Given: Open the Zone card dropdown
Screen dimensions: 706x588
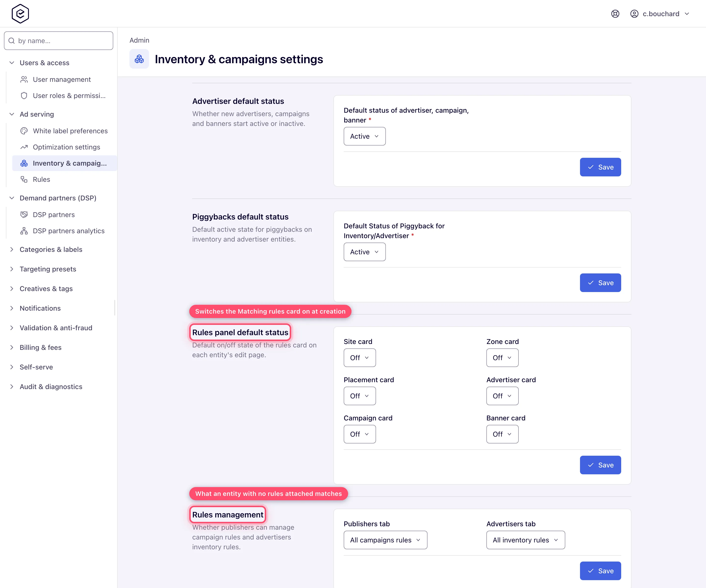Looking at the screenshot, I should click(502, 358).
